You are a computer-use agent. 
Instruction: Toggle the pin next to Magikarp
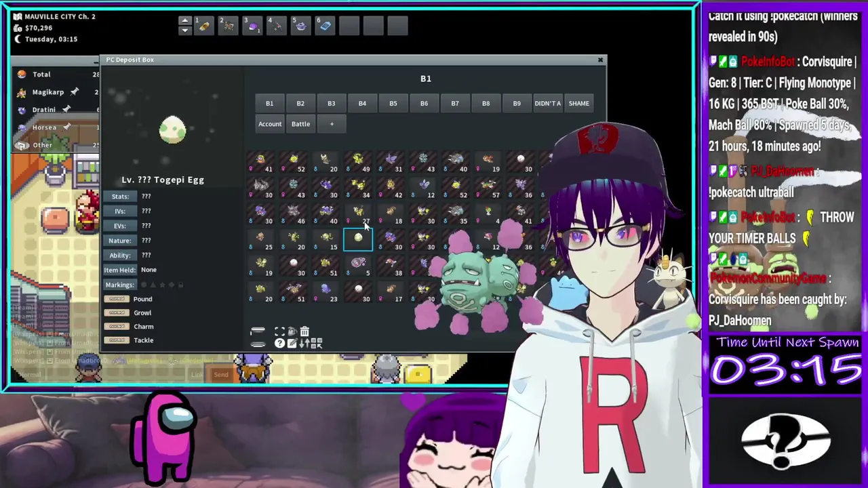point(74,91)
